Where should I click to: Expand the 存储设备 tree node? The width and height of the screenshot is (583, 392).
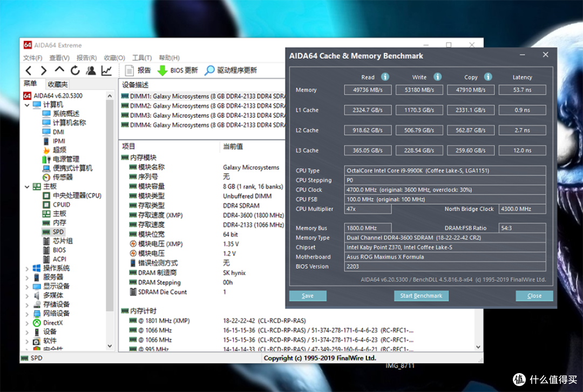(x=27, y=305)
